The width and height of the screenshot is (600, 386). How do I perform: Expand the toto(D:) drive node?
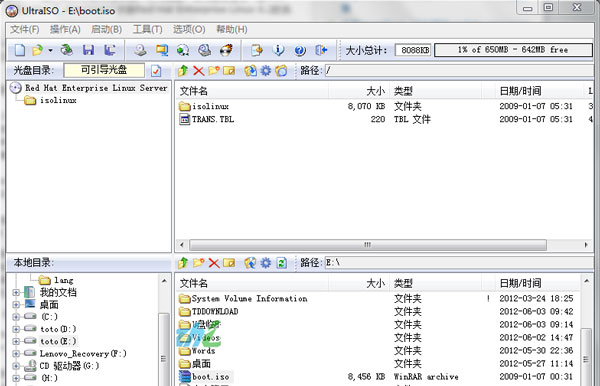tap(16, 329)
